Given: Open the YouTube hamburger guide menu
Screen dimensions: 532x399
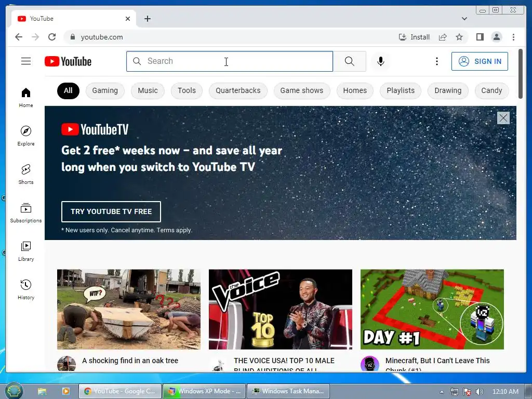Looking at the screenshot, I should 26,61.
